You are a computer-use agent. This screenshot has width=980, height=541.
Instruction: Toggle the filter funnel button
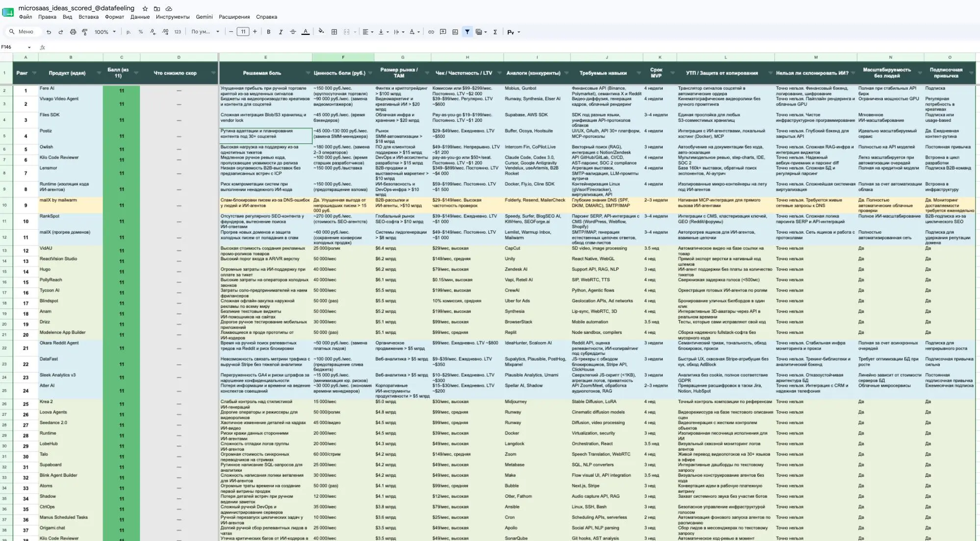(x=467, y=32)
